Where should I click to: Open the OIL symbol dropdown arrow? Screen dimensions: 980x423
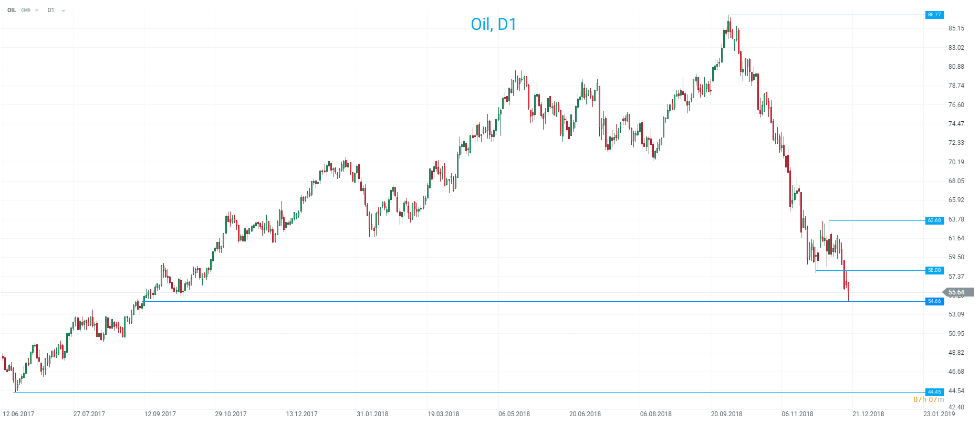coord(37,10)
